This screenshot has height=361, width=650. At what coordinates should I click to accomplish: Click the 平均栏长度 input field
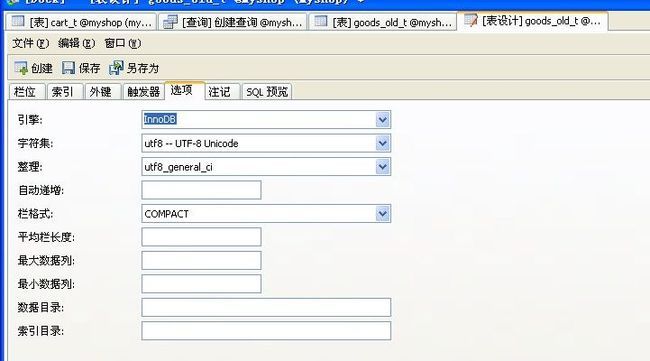[201, 237]
